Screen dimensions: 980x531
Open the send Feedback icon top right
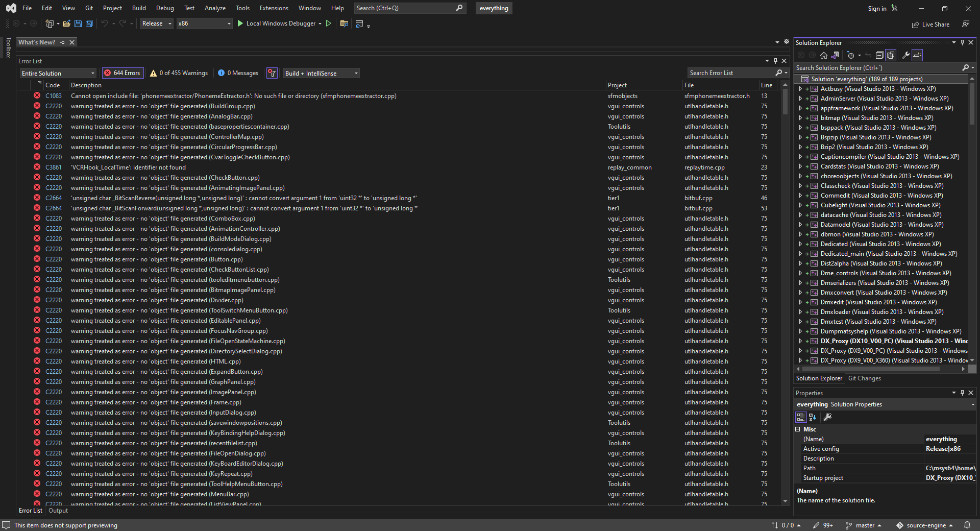966,23
